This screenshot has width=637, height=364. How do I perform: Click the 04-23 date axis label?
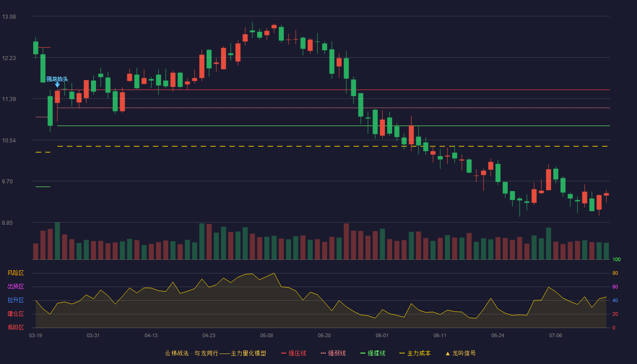click(209, 335)
